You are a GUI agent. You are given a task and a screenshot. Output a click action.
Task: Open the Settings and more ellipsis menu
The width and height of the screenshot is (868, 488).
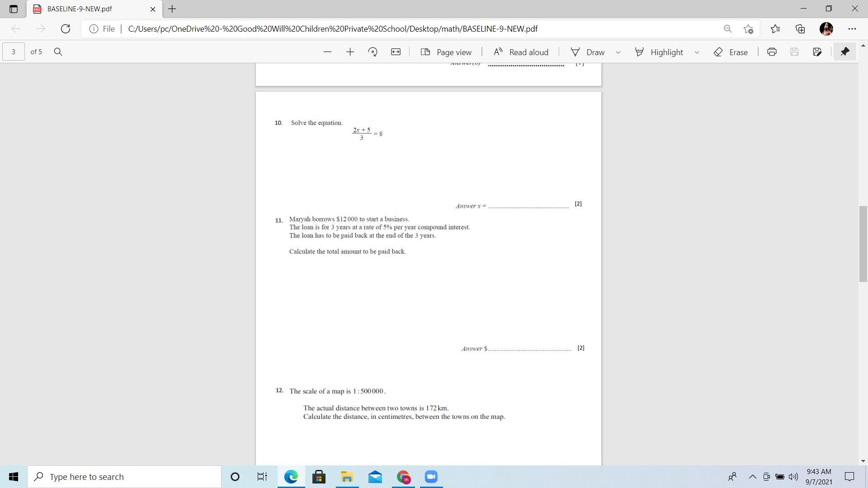point(852,29)
